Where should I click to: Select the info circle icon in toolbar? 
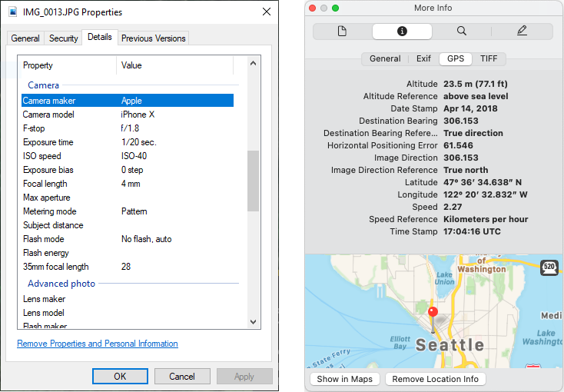tap(402, 32)
